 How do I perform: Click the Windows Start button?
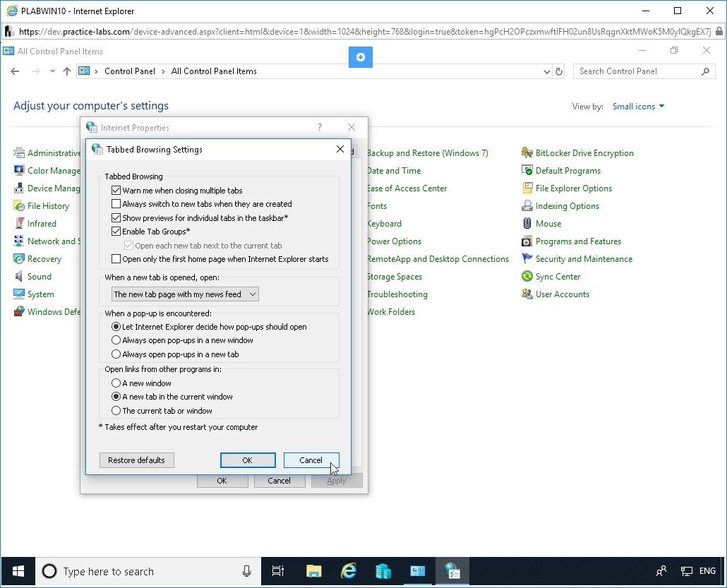point(18,571)
